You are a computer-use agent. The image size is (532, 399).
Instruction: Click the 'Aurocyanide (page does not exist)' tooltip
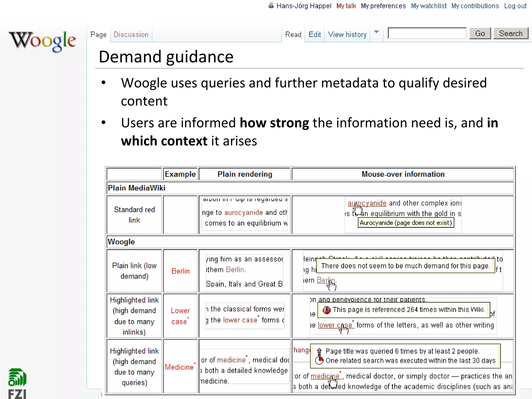point(406,223)
